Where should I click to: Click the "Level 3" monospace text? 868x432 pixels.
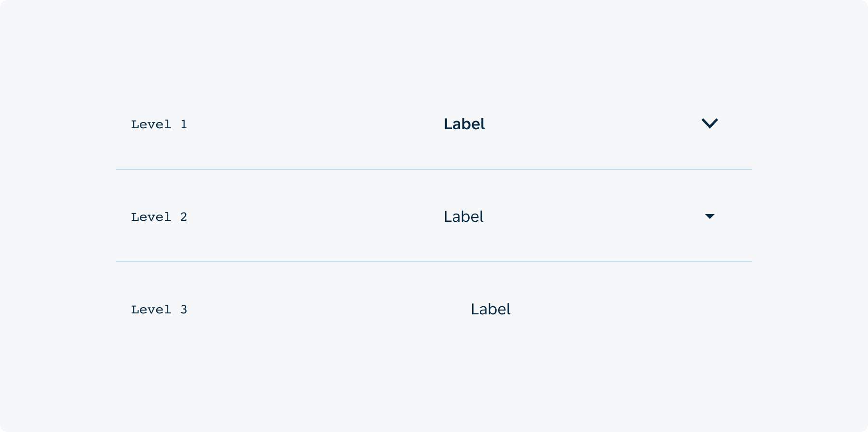point(159,310)
